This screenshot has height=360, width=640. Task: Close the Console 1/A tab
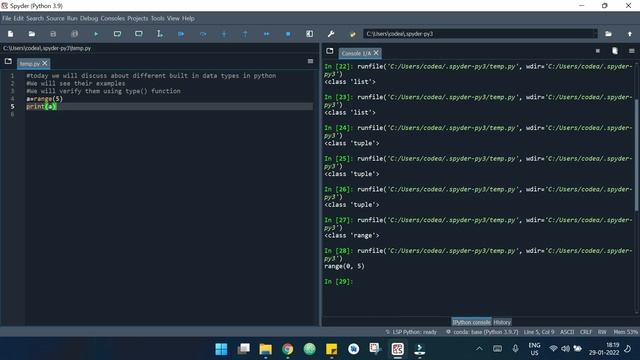point(376,53)
